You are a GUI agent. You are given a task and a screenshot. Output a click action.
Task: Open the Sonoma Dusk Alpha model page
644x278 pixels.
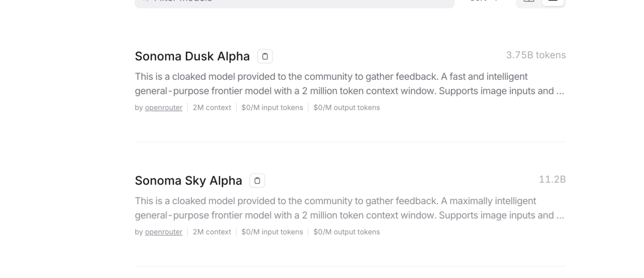192,57
